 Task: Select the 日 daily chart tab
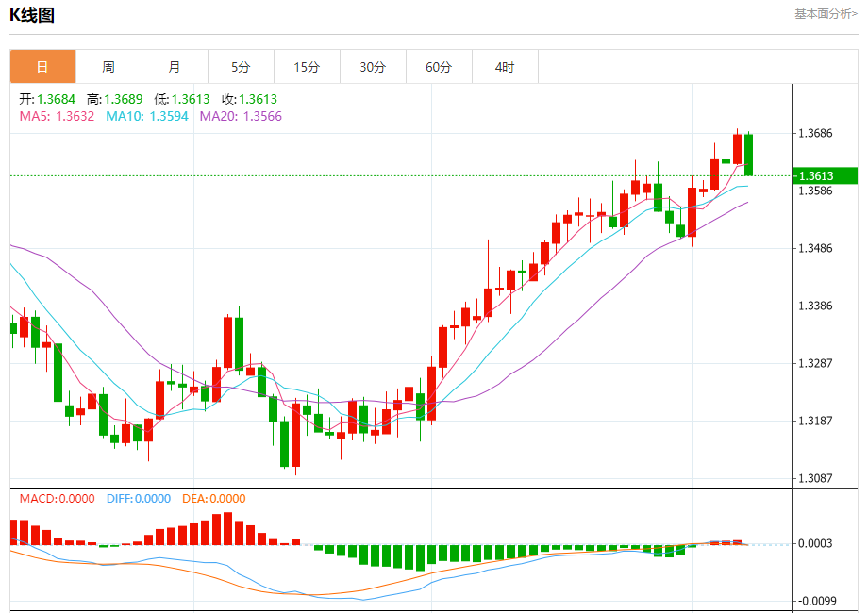(42, 66)
